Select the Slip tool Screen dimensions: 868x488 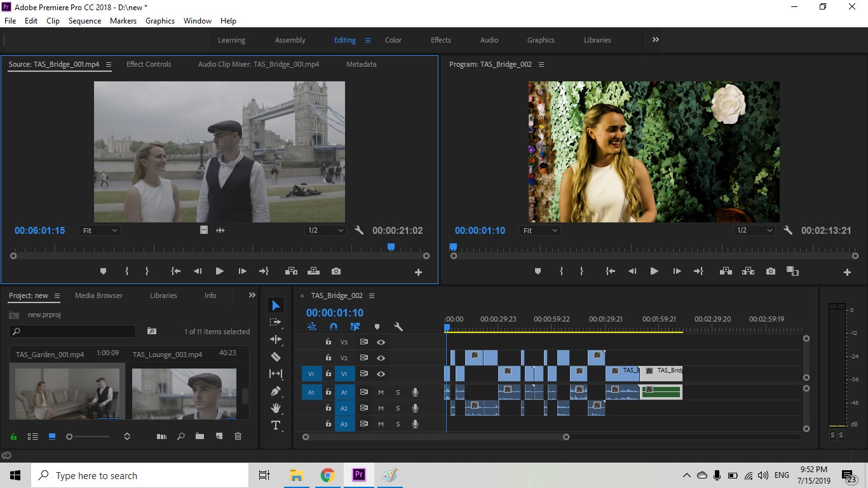point(276,374)
